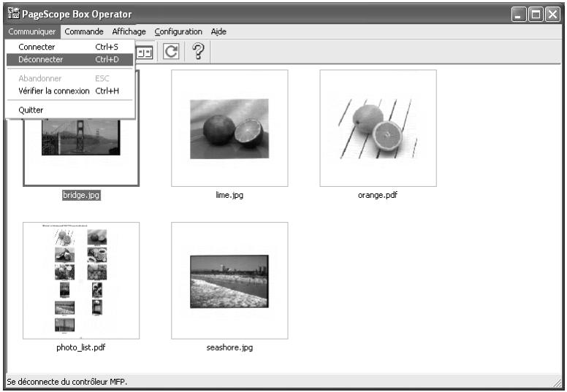Minimize the PageScope Box Operator window
The height and width of the screenshot is (392, 567).
(519, 15)
